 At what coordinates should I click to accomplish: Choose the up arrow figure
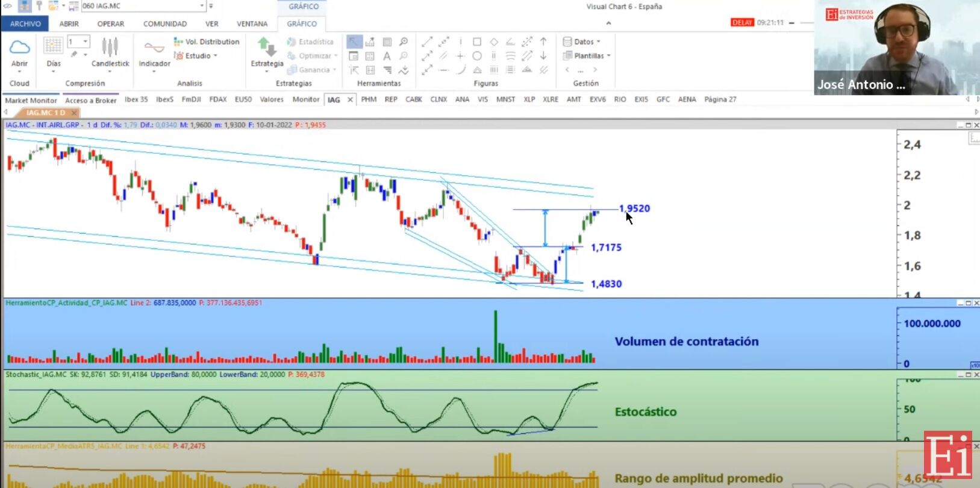pyautogui.click(x=543, y=42)
